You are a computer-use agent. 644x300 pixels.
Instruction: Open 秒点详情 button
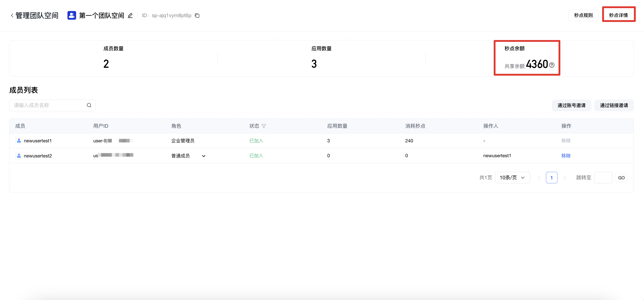[618, 15]
